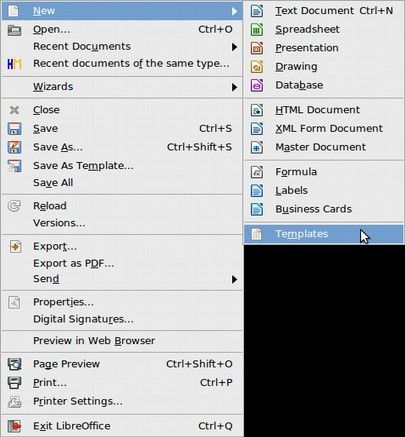
Task: Expand the Wizards submenu arrow
Action: 235,87
